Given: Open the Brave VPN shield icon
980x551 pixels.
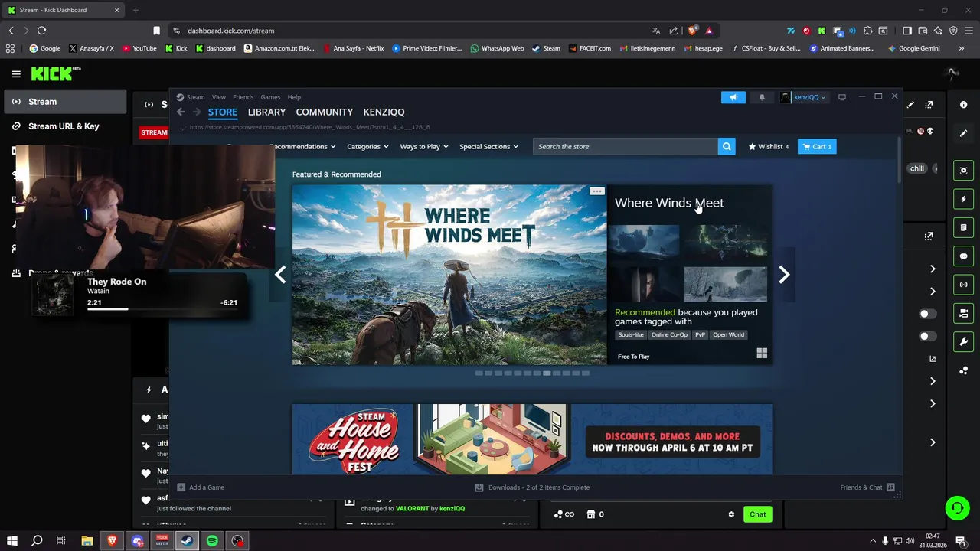Looking at the screenshot, I should (953, 31).
